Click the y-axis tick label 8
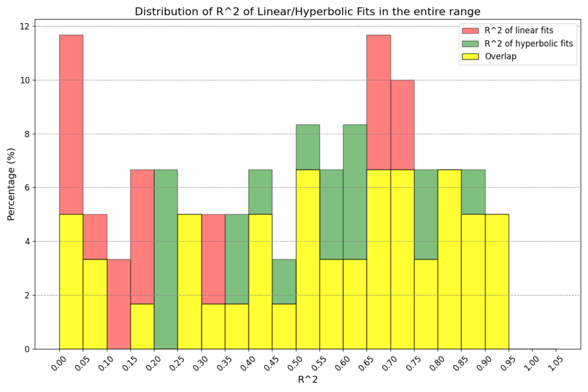 click(27, 134)
